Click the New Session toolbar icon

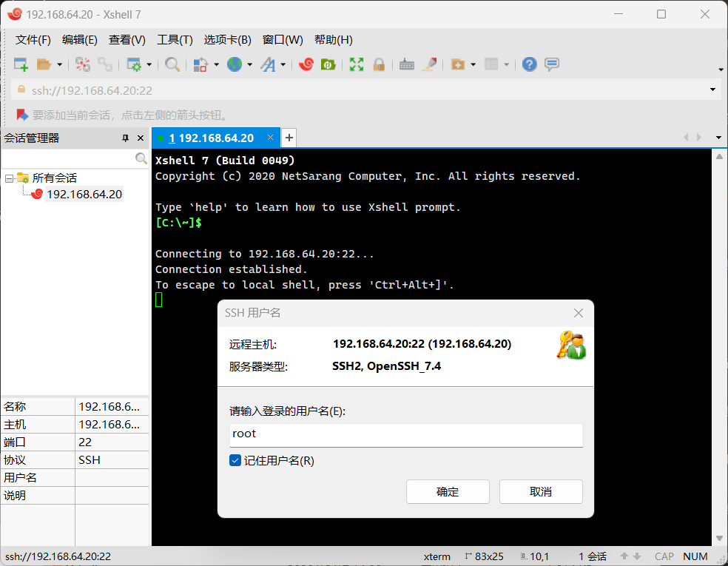[21, 64]
